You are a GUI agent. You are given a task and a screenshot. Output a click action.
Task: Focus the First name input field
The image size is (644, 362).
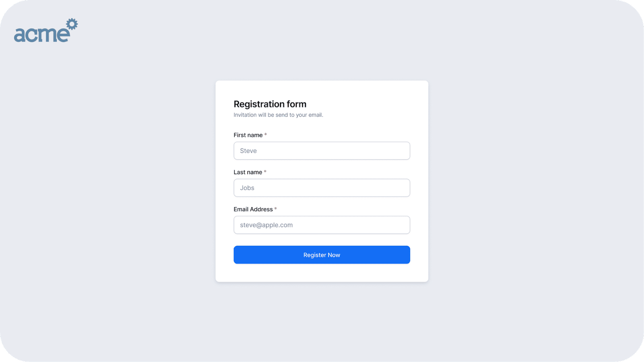322,151
